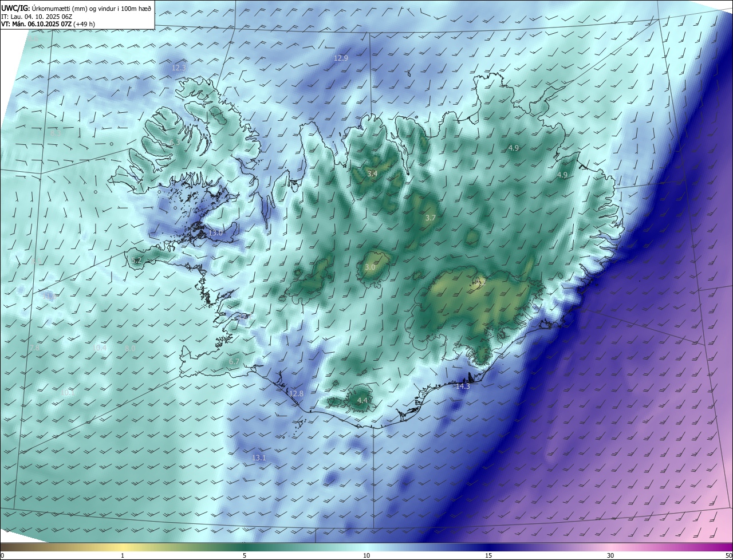Click the 6.3 value label on the Westfjords
This screenshot has width=733, height=560.
click(175, 141)
